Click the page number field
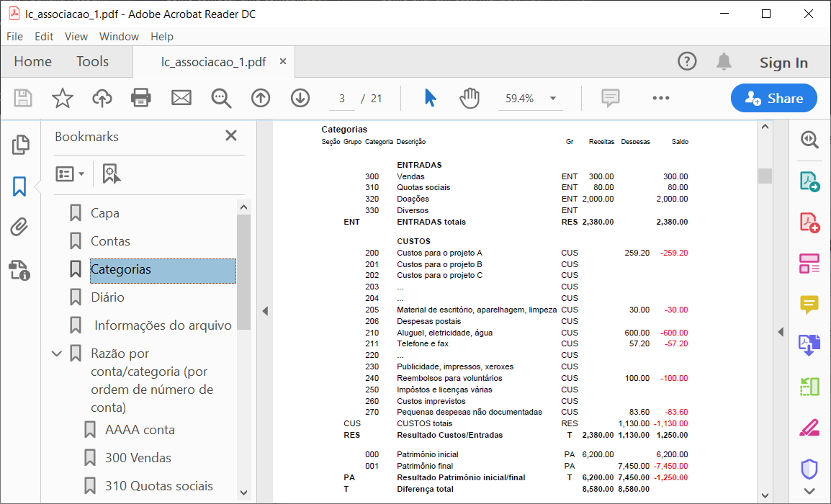Screen dimensions: 831x504 [x=342, y=99]
